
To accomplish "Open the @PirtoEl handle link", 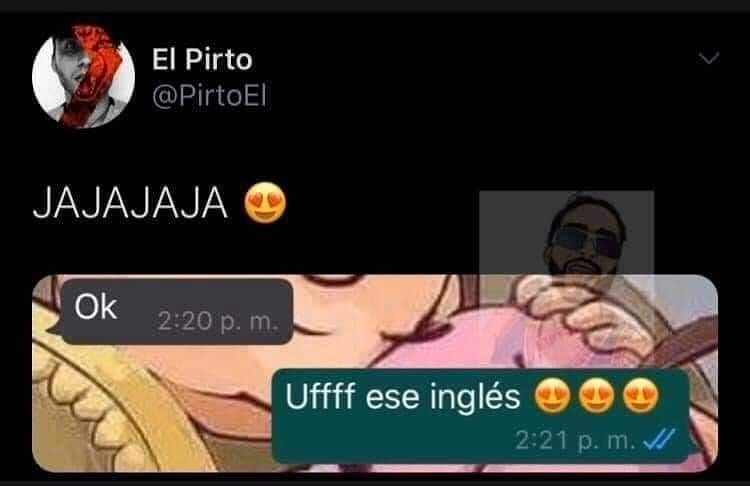I will coord(209,96).
